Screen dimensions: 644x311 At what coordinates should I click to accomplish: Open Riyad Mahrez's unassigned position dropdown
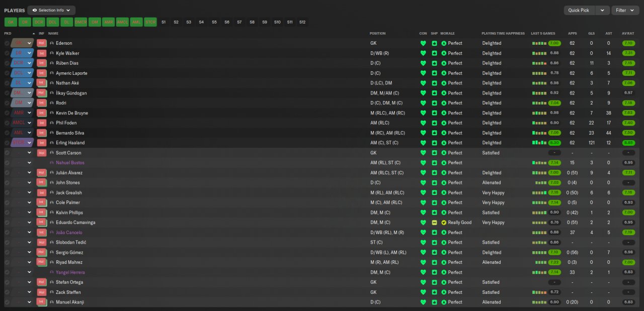click(29, 262)
